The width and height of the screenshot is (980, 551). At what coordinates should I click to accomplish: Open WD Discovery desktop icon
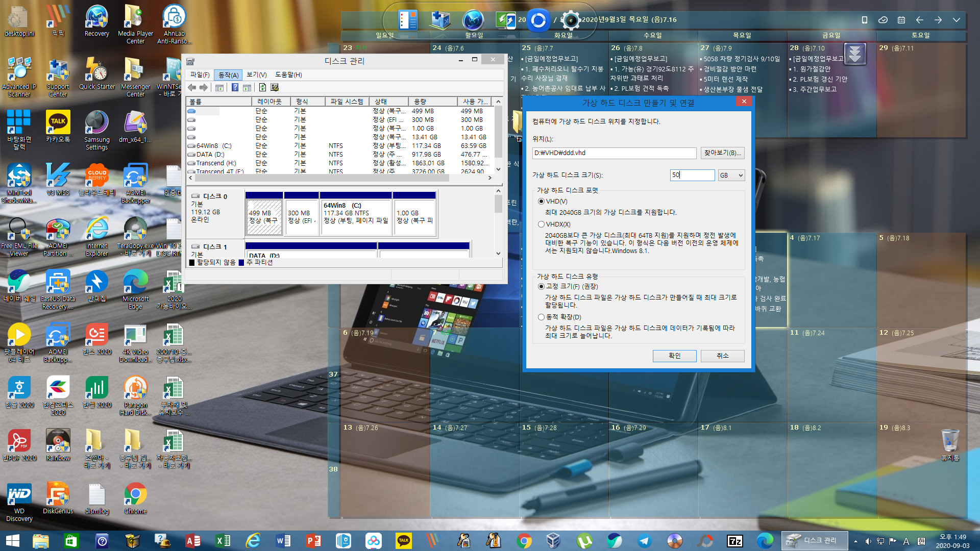click(19, 502)
